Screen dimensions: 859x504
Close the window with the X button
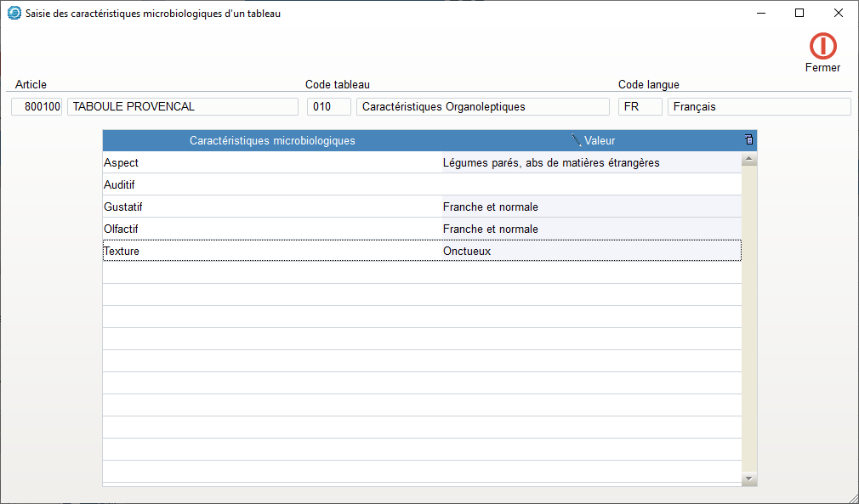pos(838,13)
